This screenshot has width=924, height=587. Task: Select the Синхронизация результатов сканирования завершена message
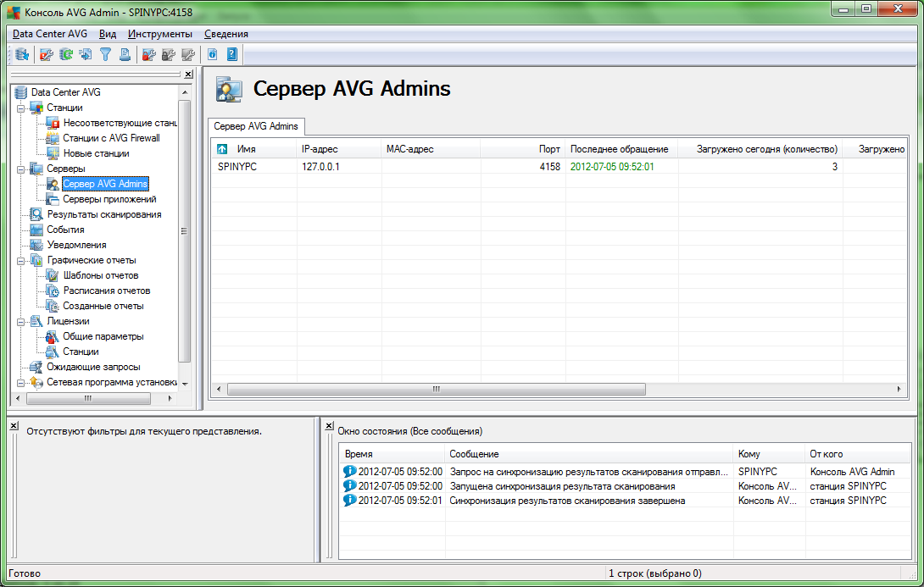(x=567, y=501)
